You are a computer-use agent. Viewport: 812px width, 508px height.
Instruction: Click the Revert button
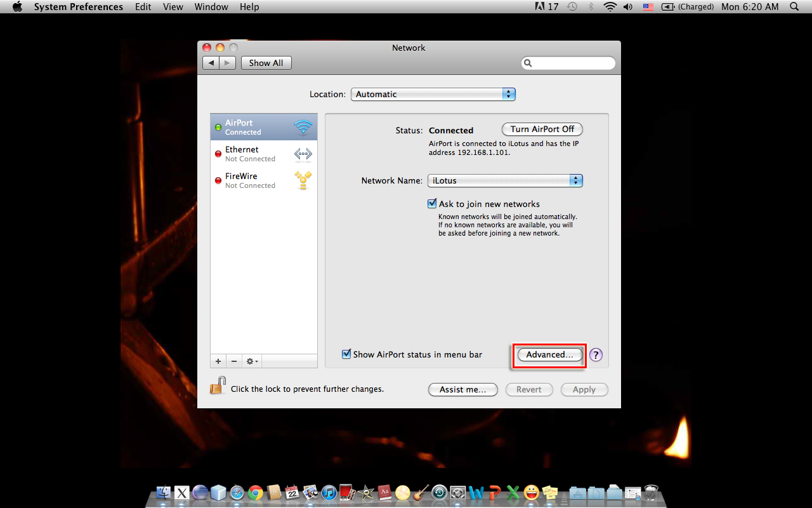[x=529, y=389]
